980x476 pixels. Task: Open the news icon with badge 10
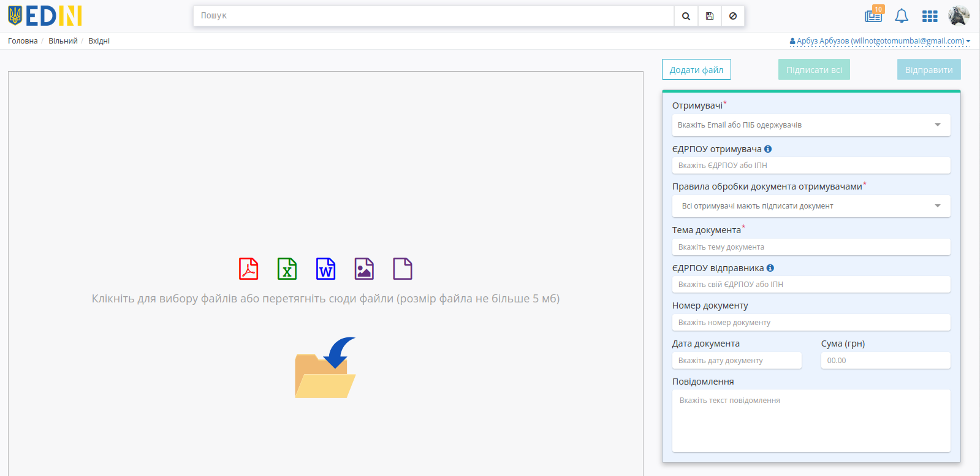[874, 15]
